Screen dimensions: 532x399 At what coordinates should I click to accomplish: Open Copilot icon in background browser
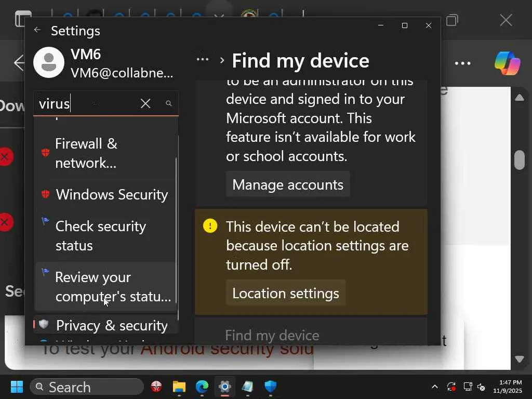507,63
